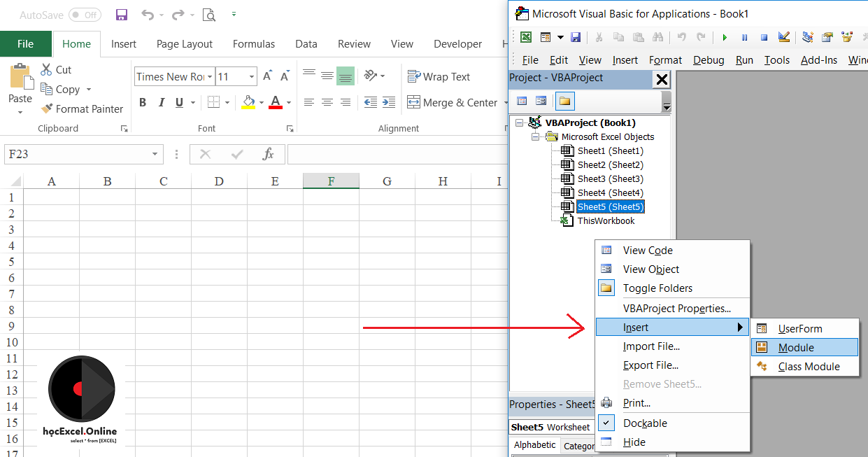Expand the Font group dialog launcher
This screenshot has height=457, width=868.
(290, 129)
